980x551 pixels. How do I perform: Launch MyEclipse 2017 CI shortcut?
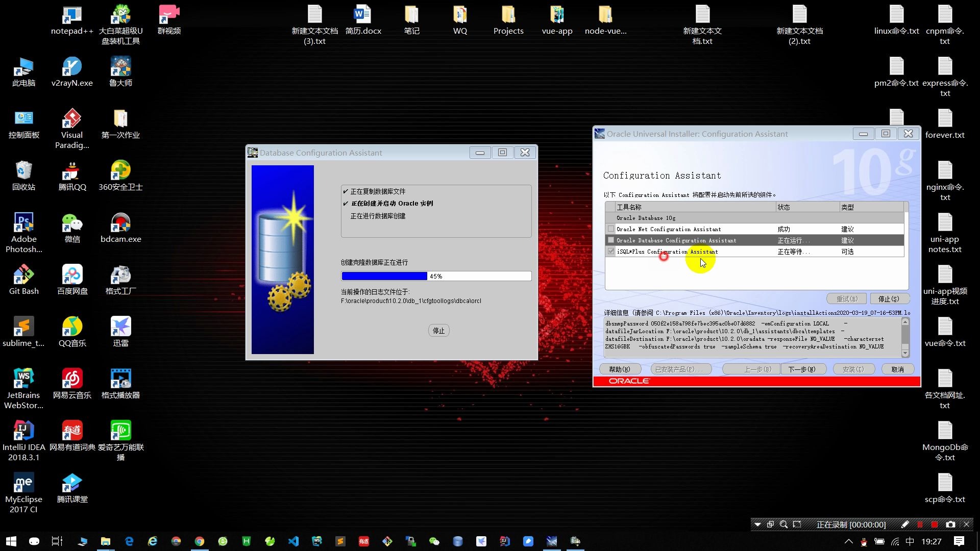coord(23,493)
